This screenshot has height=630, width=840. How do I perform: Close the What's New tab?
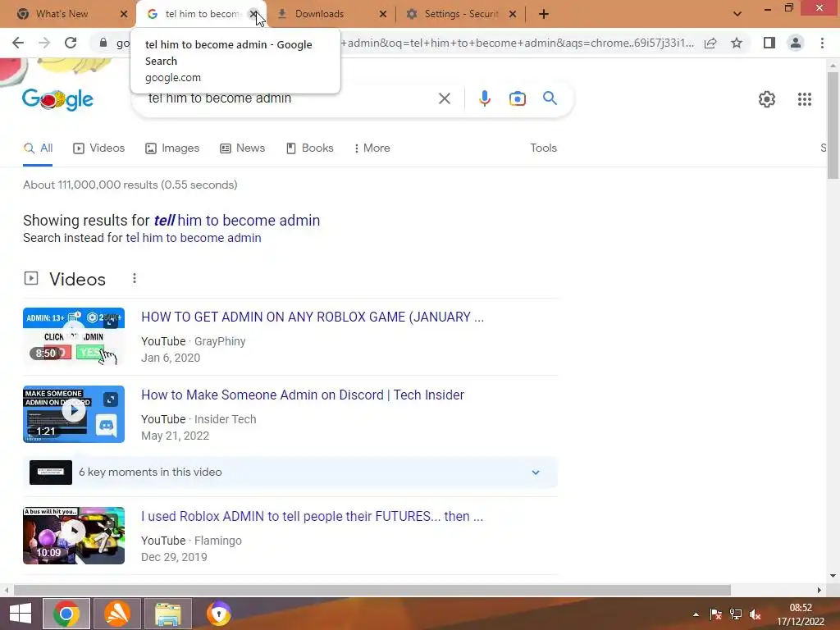[124, 14]
